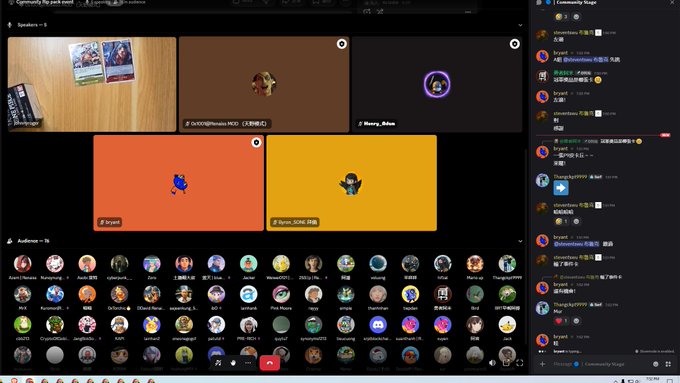Viewport: 680px width, 383px height.
Task: Click the thanhnhan audience avatar
Action: click(x=378, y=295)
